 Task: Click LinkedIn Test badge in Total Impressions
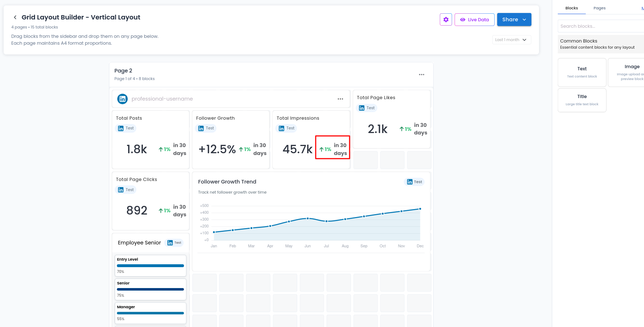[286, 128]
